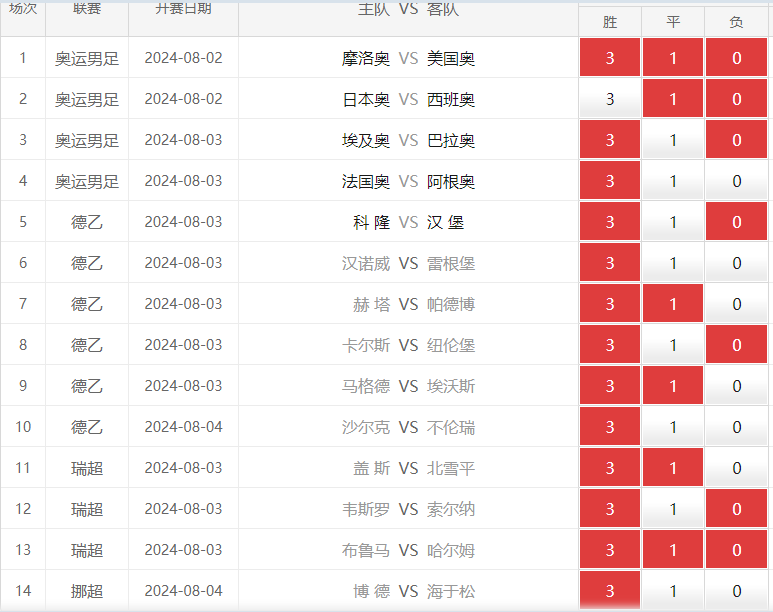The image size is (773, 612).
Task: Toggle draw option 1 for 摩洛奥 VS 美国奥
Action: tap(673, 58)
